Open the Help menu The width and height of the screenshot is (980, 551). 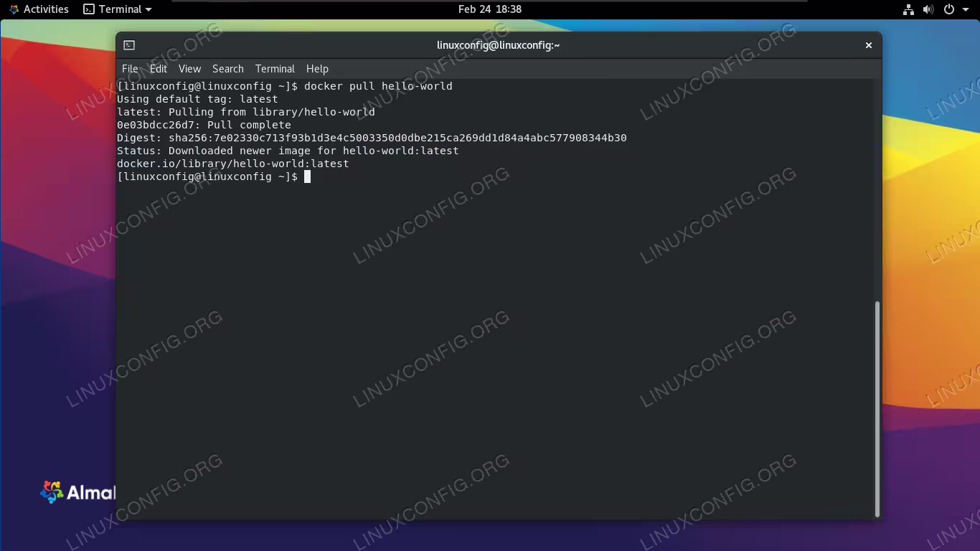(317, 69)
